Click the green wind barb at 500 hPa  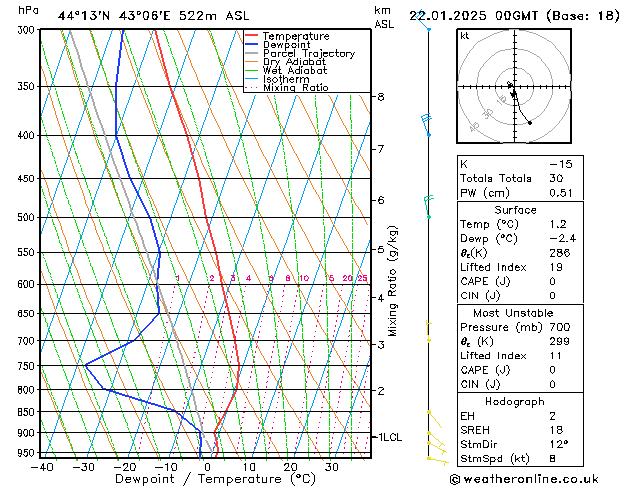428,207
